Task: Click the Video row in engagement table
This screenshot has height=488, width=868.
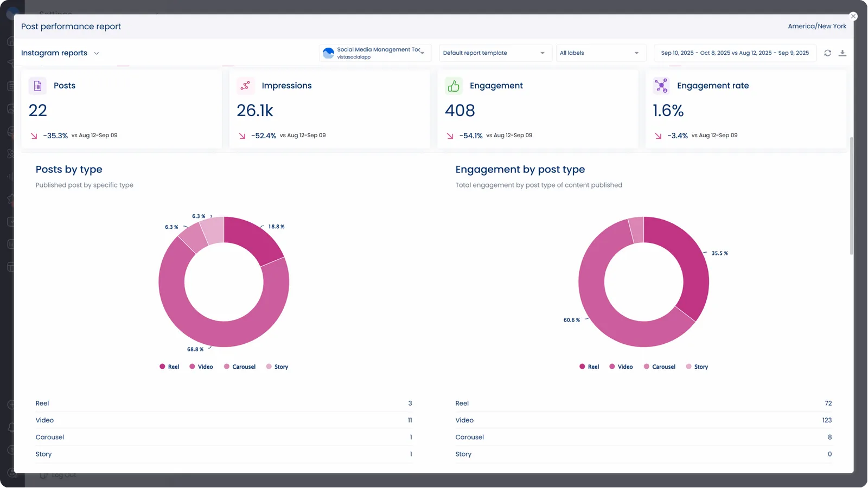Action: [643, 420]
